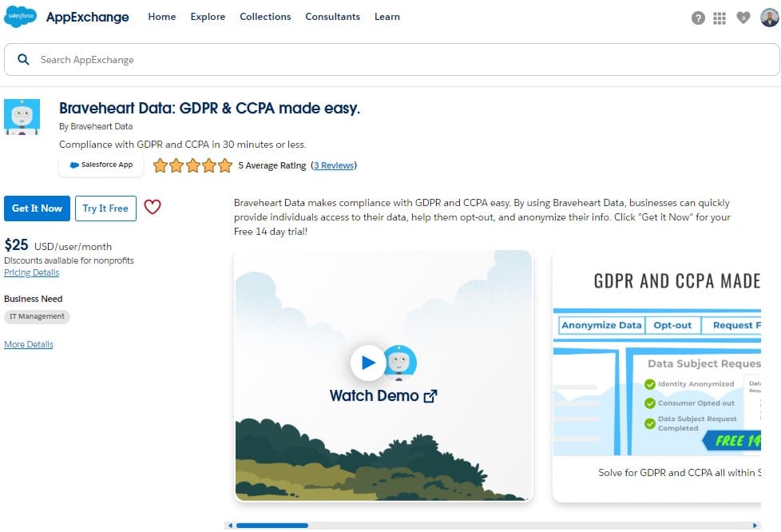Image resolution: width=781 pixels, height=532 pixels.
Task: Open favorites heart icon in header
Action: (743, 18)
